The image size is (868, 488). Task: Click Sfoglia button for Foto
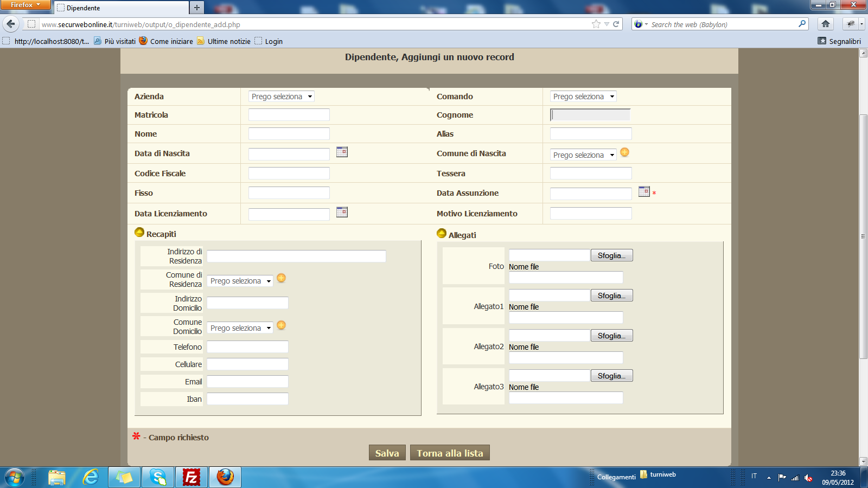[x=611, y=255]
